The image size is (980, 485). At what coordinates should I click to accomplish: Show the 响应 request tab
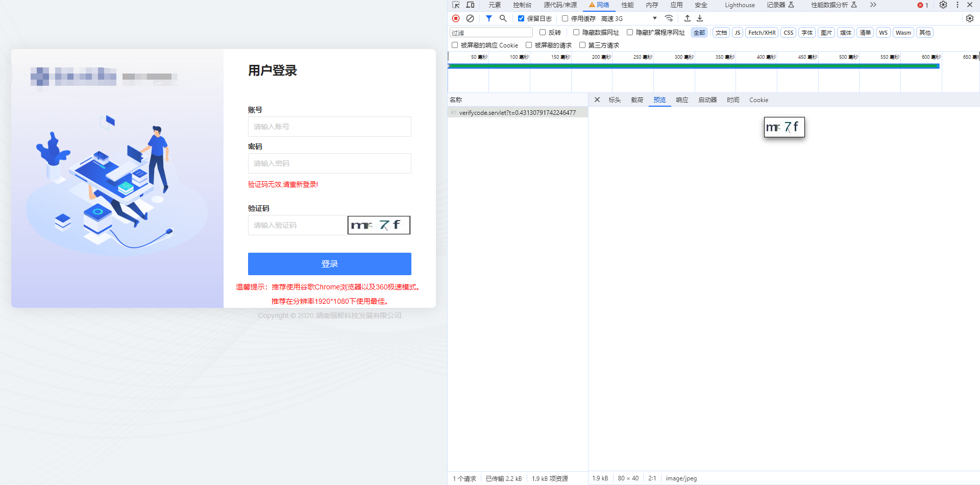682,100
